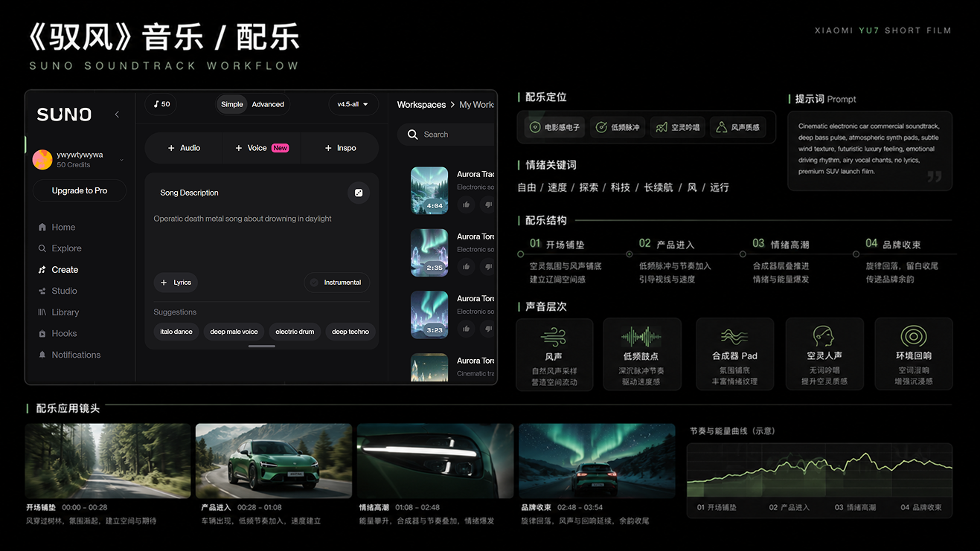Click the XIAOMI YU7 SHORT FILM header text
The height and width of the screenshot is (551, 980).
tap(883, 30)
